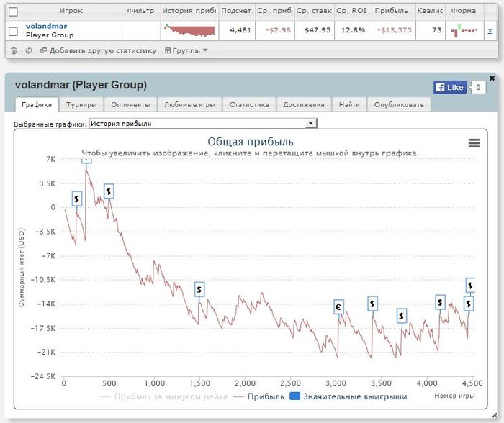This screenshot has width=504, height=423.
Task: Click the Общая прибыль chart title
Action: [251, 142]
